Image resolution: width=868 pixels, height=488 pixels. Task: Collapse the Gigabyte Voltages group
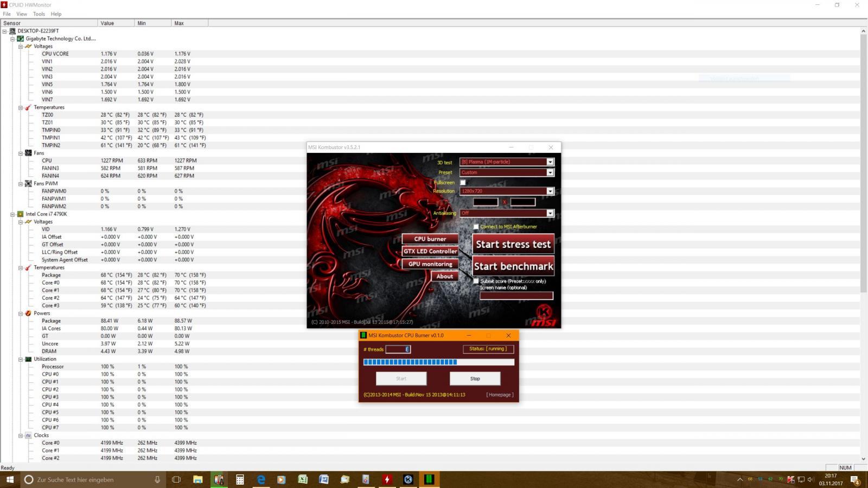click(21, 47)
